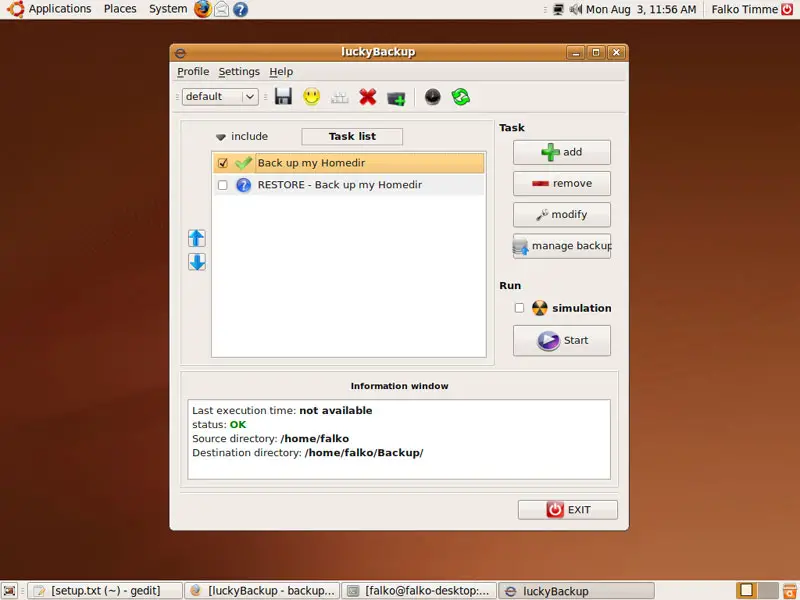The width and height of the screenshot is (800, 600).
Task: Open the Help menu
Action: point(281,71)
